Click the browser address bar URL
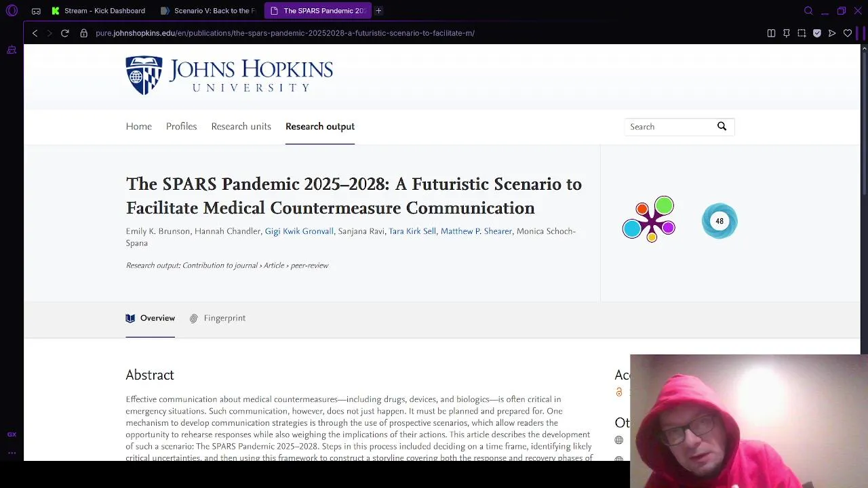 point(285,33)
